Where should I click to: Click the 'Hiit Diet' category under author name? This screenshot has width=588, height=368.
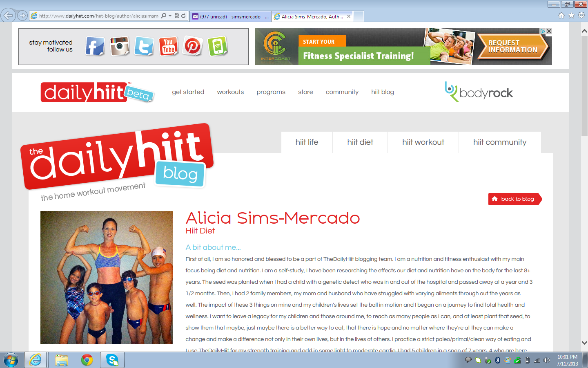(x=200, y=231)
